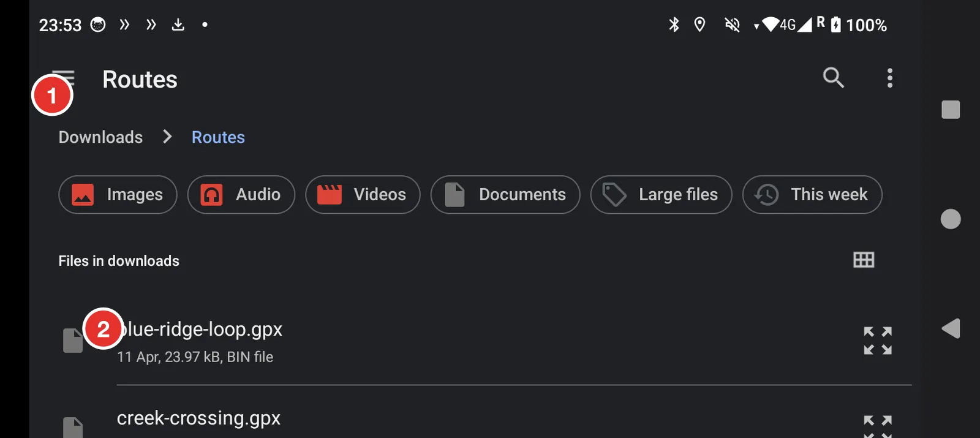Tap the '11 Apr, 23.97 kB, BIN file' details
This screenshot has height=438, width=980.
[195, 357]
